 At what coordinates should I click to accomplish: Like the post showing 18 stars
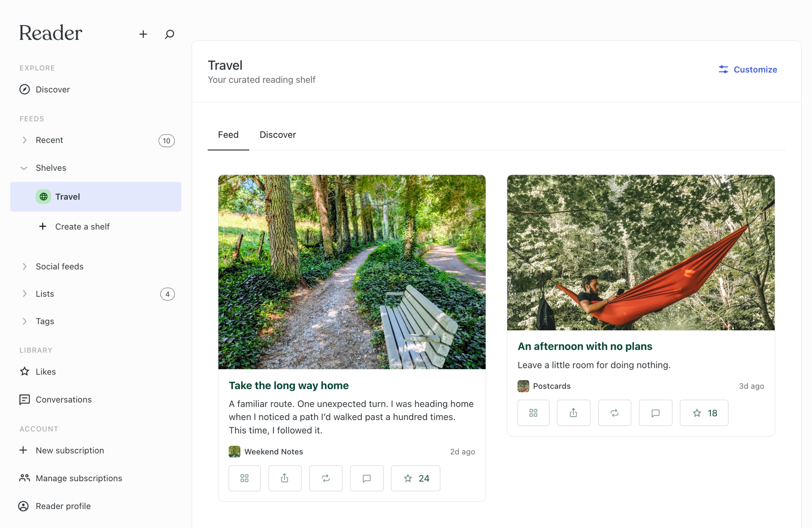point(704,413)
